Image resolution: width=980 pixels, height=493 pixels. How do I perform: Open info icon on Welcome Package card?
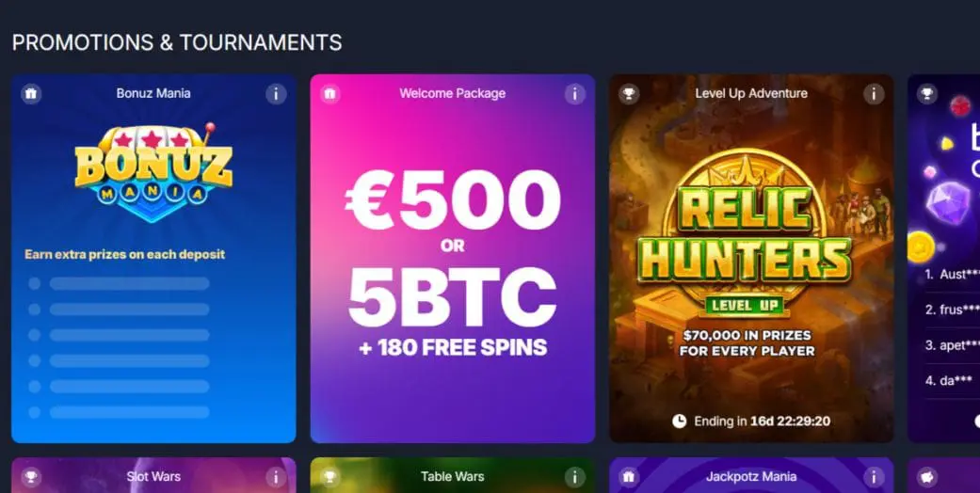(574, 94)
